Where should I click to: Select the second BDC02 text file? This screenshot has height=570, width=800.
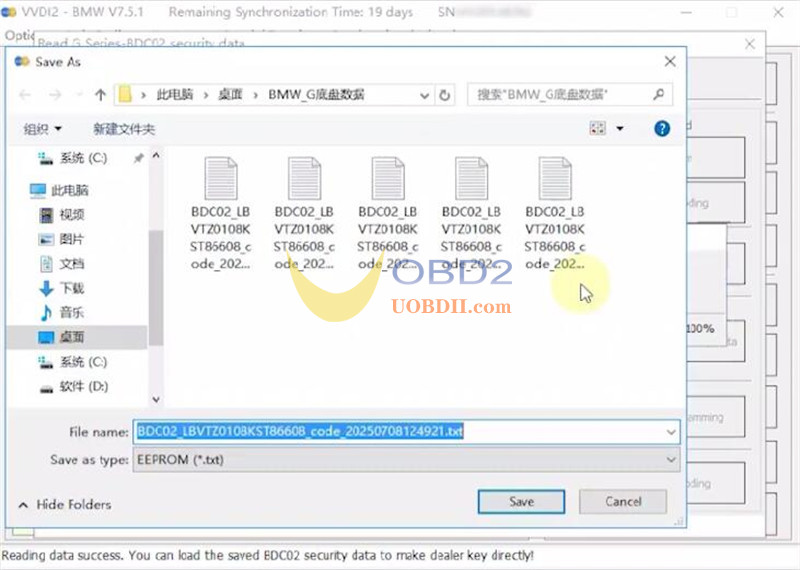pos(304,214)
